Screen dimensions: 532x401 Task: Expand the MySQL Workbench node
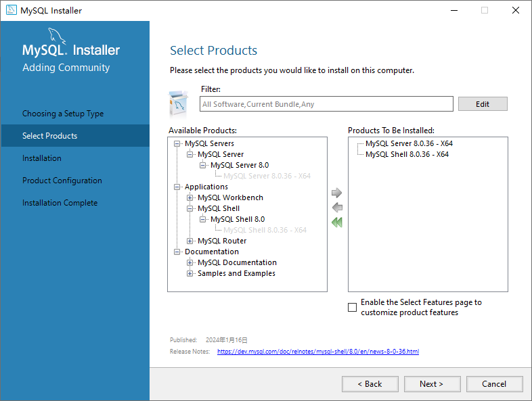pos(190,197)
